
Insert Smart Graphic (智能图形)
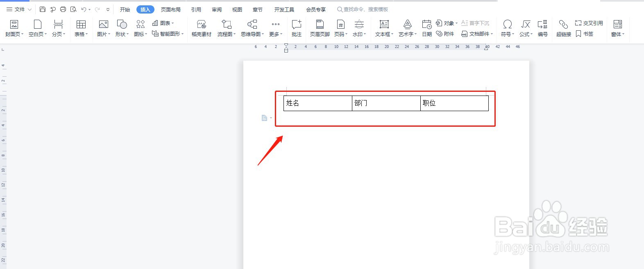[168, 34]
